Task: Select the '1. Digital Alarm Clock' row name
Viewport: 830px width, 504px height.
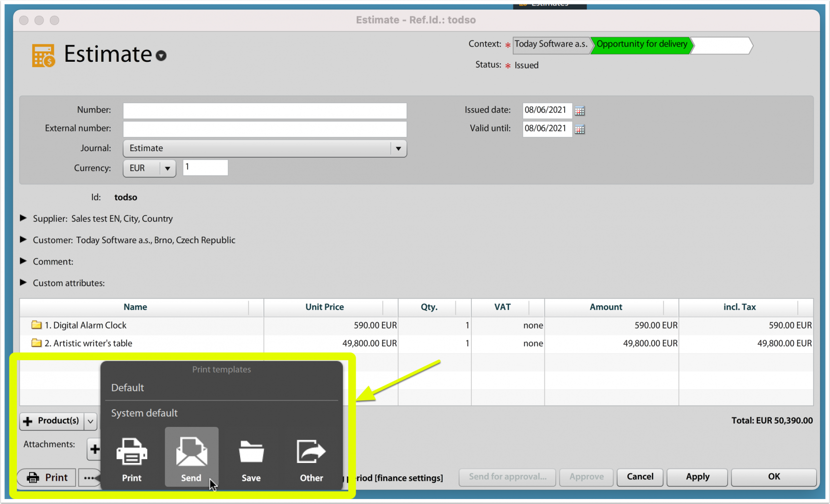Action: click(85, 325)
